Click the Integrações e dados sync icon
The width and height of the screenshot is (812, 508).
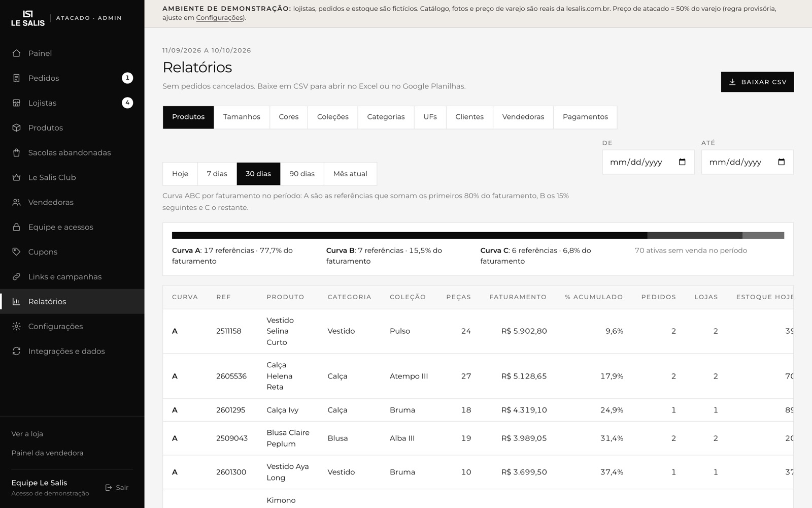(16, 351)
